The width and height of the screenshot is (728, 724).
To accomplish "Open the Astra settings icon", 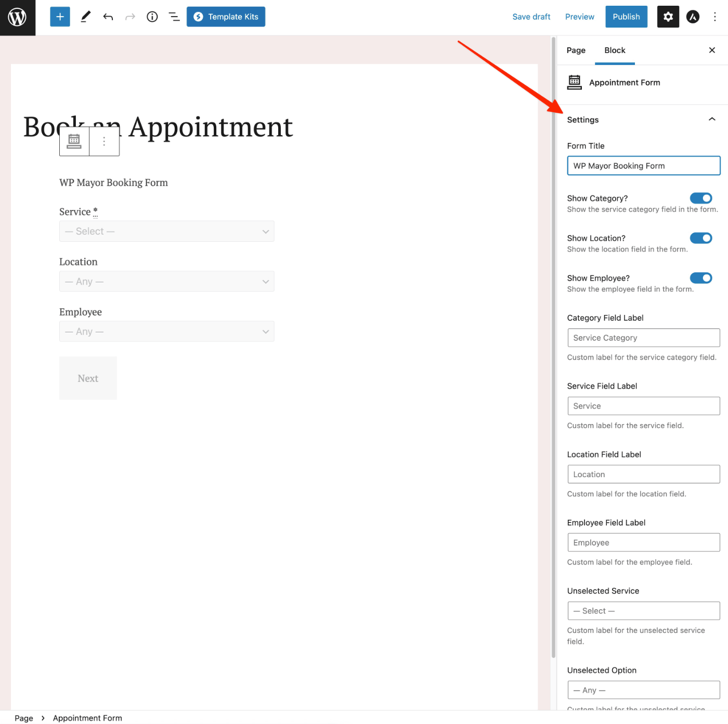I will pos(693,17).
